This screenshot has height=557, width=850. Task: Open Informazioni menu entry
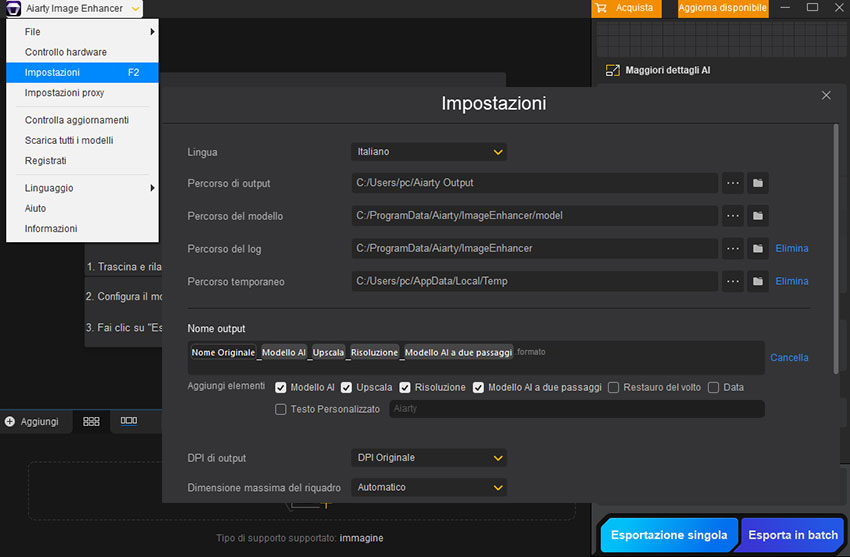82,229
